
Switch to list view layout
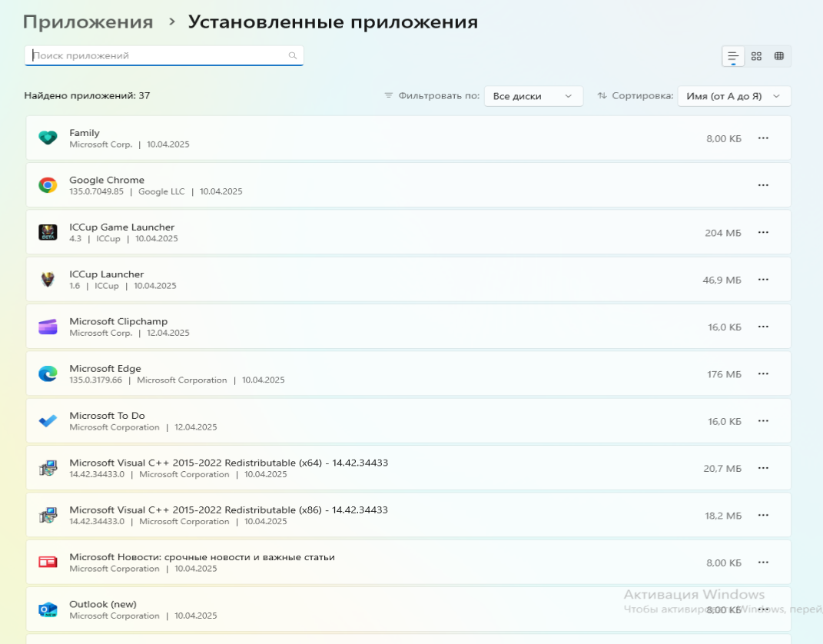tap(733, 56)
